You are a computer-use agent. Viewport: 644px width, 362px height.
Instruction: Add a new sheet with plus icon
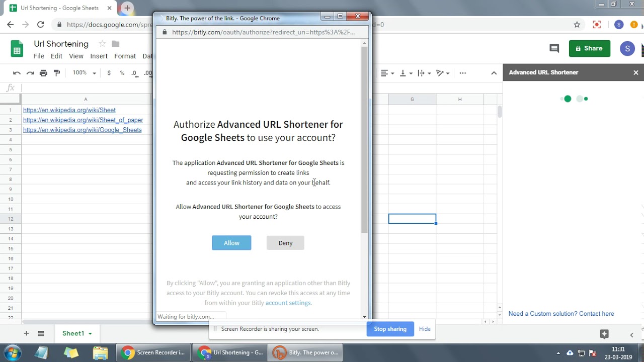click(x=26, y=333)
